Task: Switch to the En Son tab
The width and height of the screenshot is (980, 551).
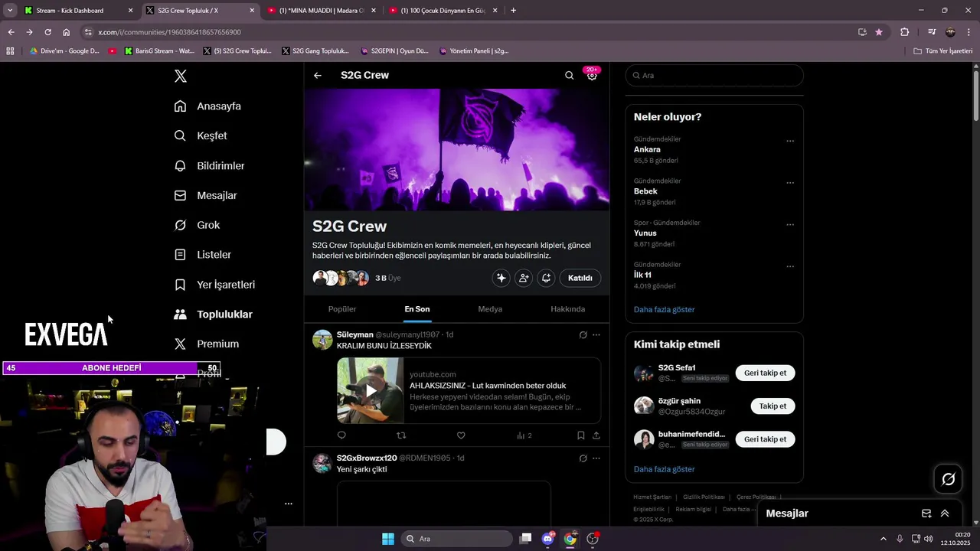Action: coord(417,309)
